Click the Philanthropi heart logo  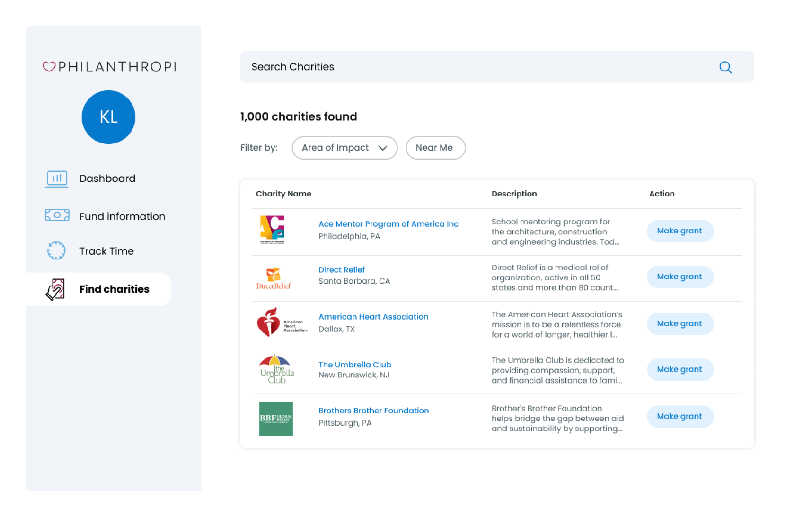[49, 67]
